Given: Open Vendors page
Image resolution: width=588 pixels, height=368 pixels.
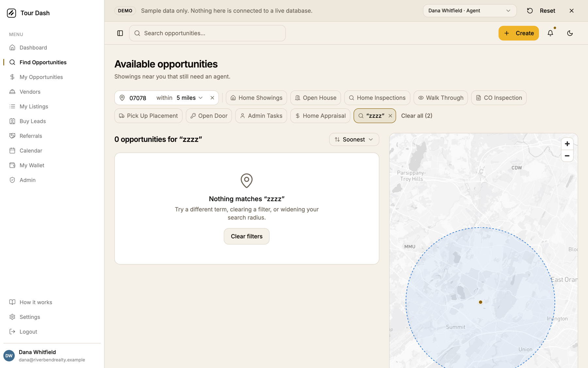Looking at the screenshot, I should (x=52, y=92).
